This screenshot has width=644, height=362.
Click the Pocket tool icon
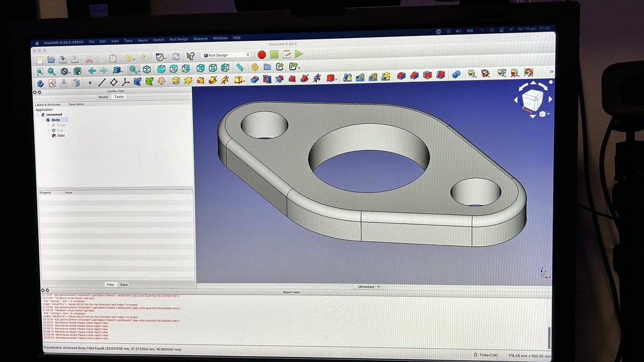254,79
